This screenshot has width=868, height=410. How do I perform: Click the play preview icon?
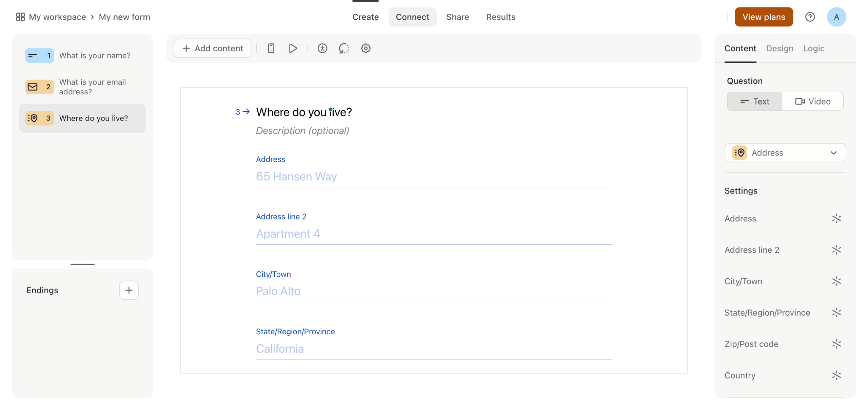(x=293, y=48)
